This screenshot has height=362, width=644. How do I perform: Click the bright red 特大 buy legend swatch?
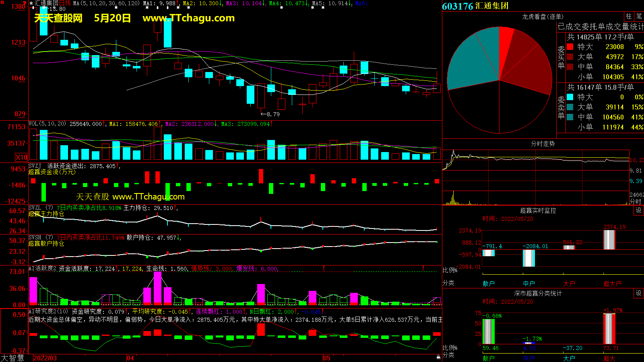point(570,47)
